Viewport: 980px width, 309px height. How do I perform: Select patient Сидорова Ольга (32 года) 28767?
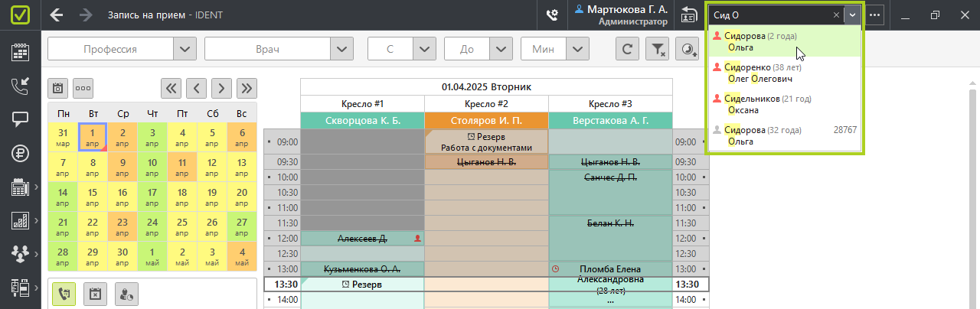(x=785, y=135)
